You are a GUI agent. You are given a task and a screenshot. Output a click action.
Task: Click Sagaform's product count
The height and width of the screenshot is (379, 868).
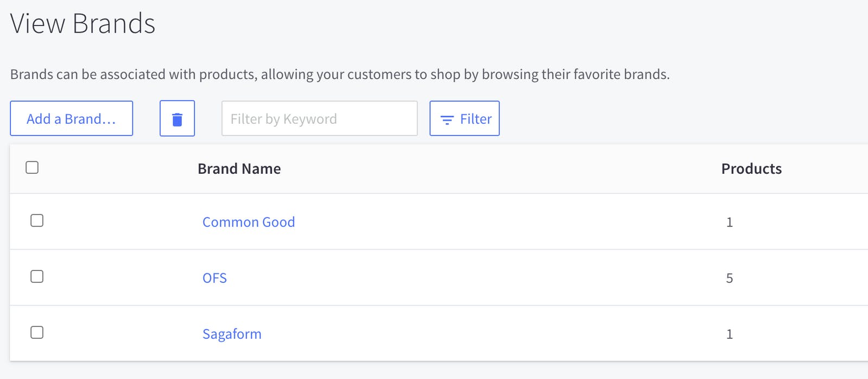point(730,334)
